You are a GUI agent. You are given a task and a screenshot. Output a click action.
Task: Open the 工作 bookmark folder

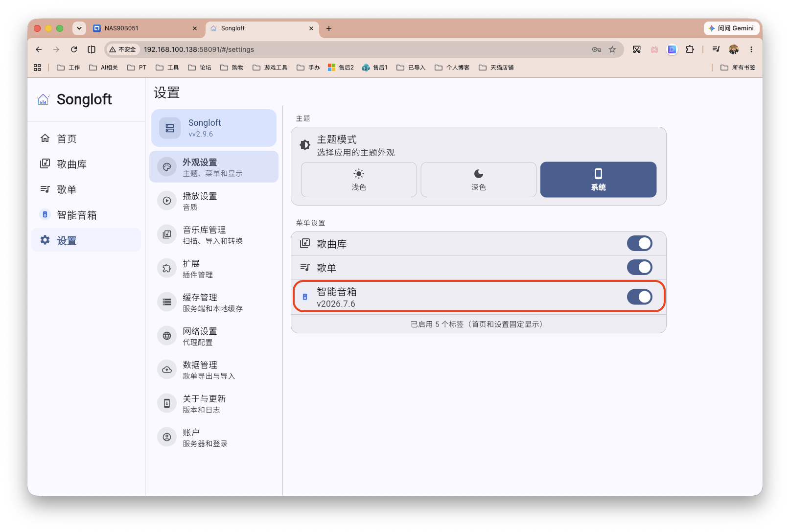69,68
